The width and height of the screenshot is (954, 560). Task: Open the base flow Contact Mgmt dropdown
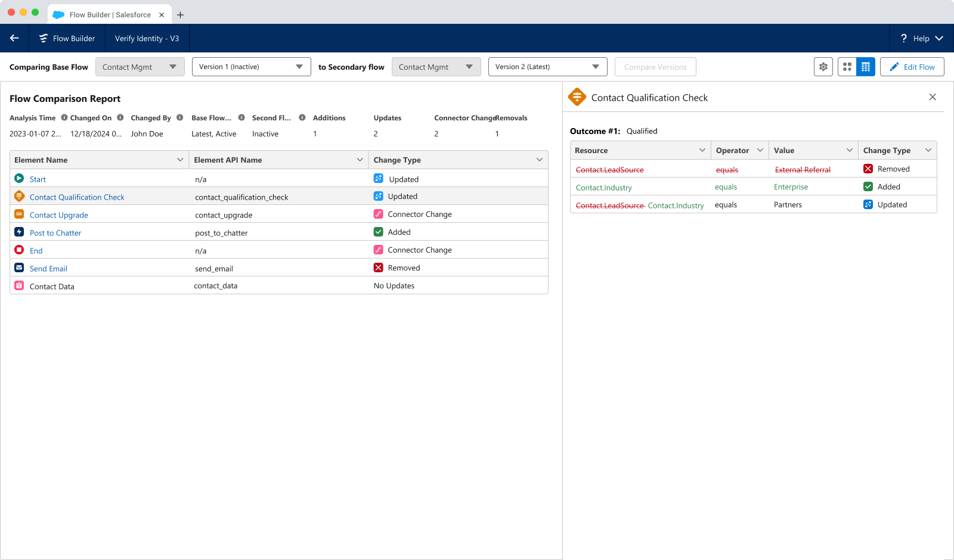pyautogui.click(x=140, y=67)
